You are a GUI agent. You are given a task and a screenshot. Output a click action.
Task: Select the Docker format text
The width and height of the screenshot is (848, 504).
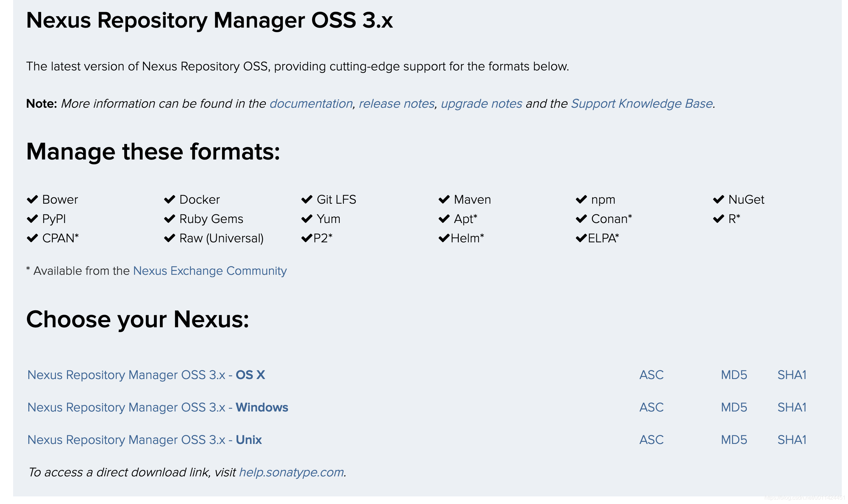(200, 200)
